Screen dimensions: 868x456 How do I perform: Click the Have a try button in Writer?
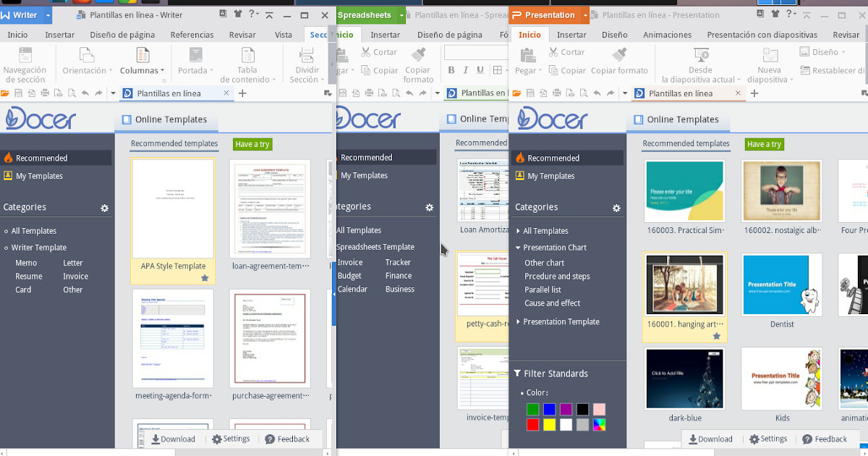click(252, 144)
